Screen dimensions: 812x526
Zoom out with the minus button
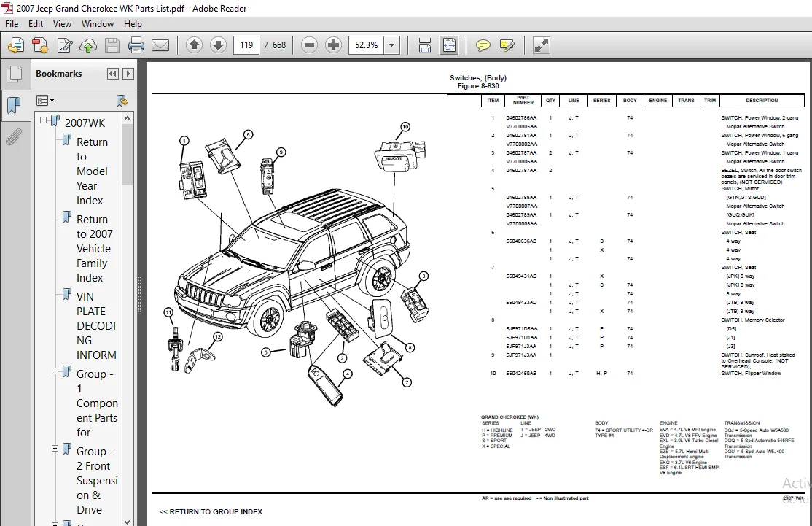click(x=309, y=45)
